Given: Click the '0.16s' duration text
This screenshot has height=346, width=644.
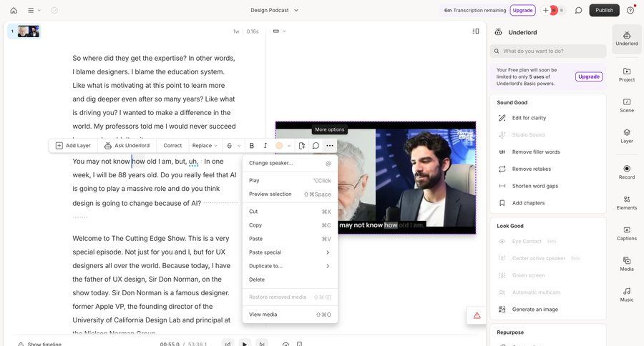Looking at the screenshot, I should tap(253, 31).
